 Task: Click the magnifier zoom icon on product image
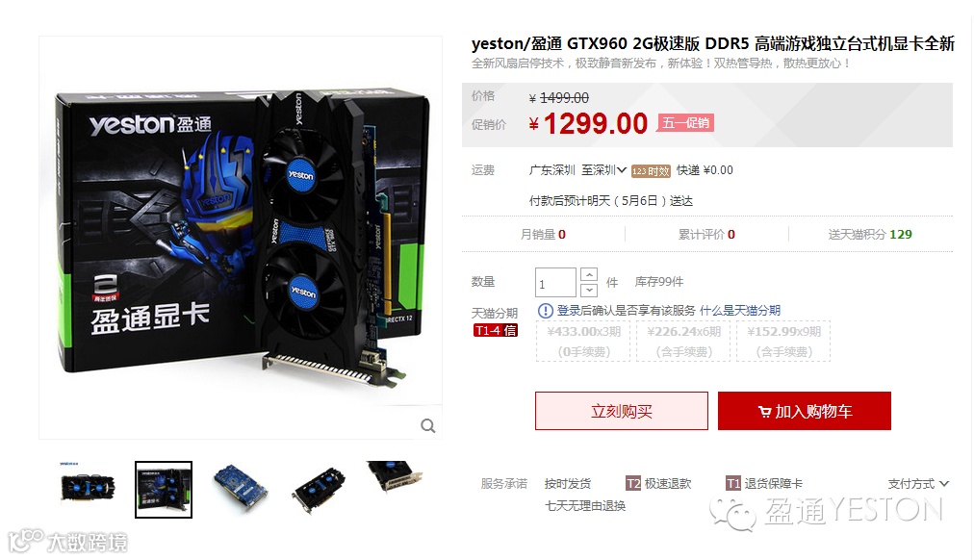click(428, 426)
